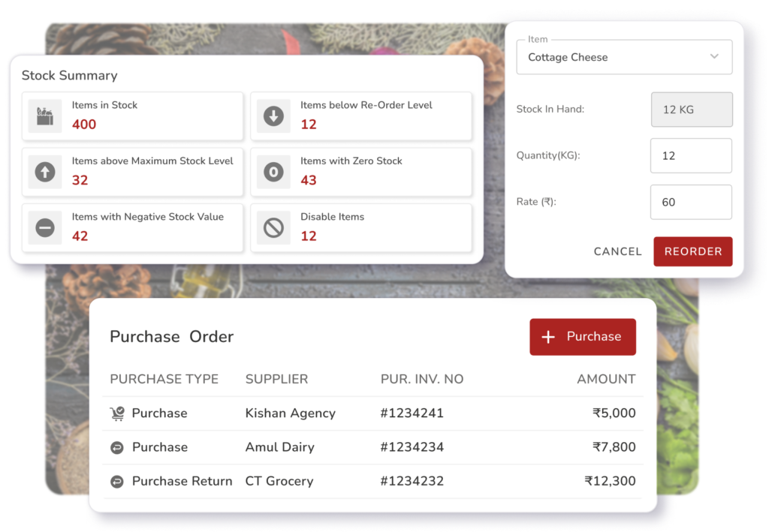Open invoice #1234241 row
Image resolution: width=769 pixels, height=532 pixels.
412,413
